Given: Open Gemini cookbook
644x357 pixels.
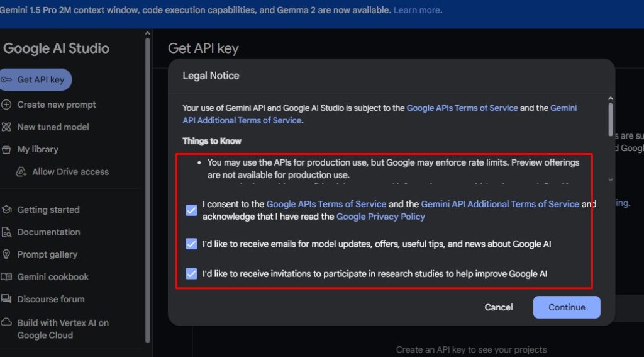Looking at the screenshot, I should (53, 277).
